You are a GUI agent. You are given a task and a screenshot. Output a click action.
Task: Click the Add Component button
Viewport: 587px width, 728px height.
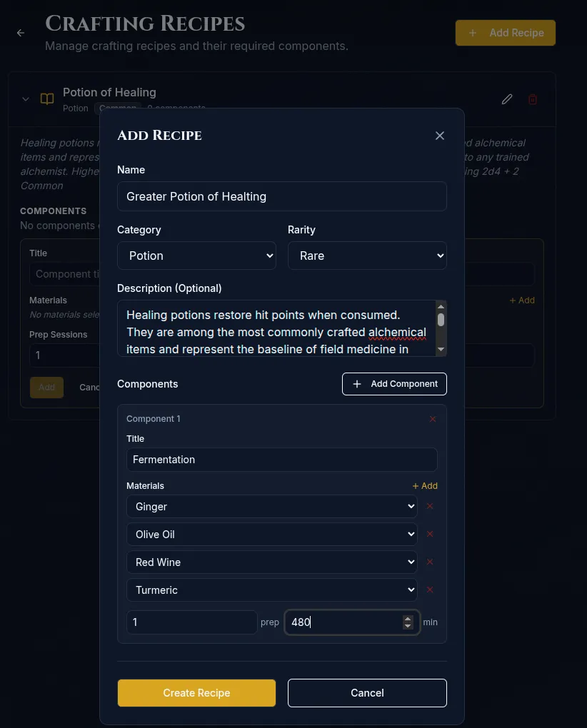point(394,384)
